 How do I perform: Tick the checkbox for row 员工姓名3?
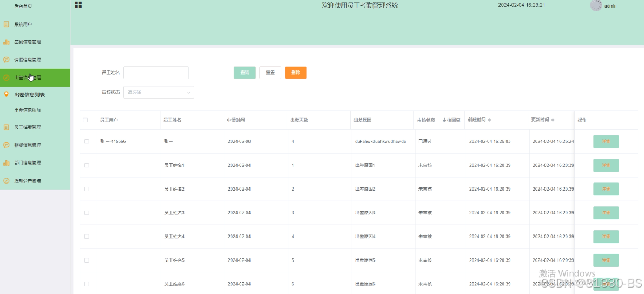(x=87, y=213)
